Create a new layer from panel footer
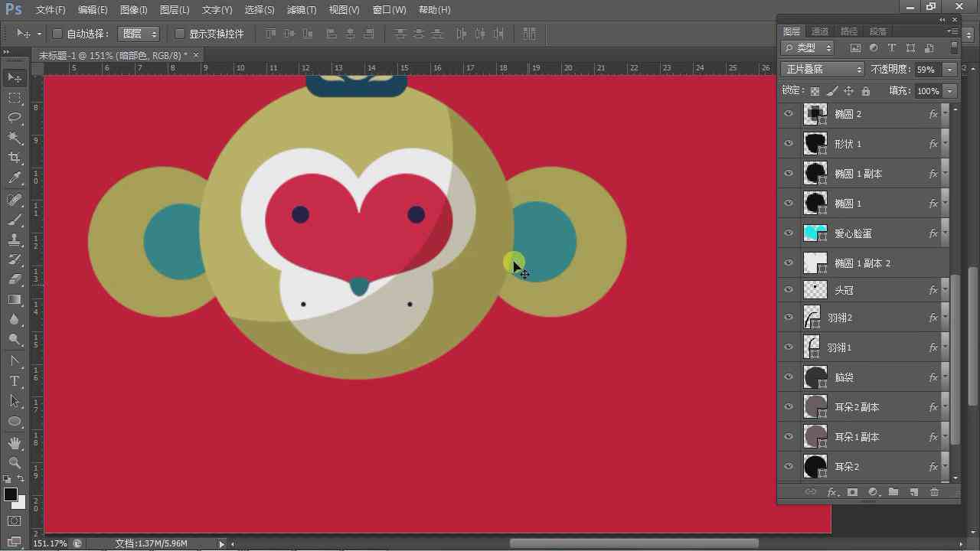This screenshot has width=980, height=551. (913, 492)
